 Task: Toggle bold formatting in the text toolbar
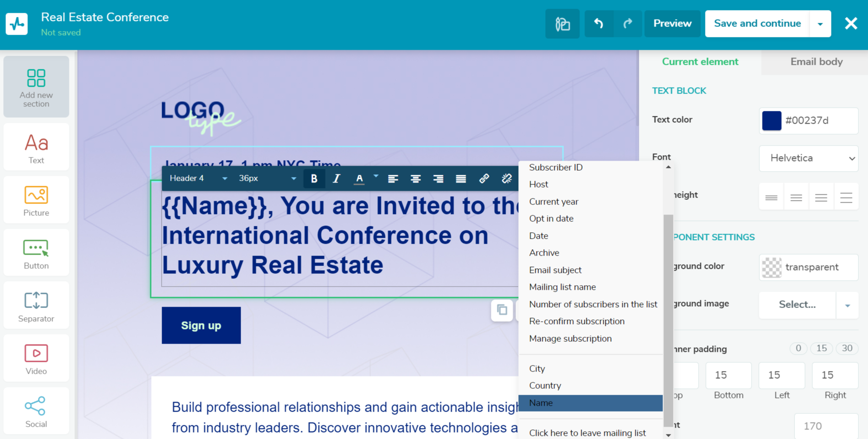click(314, 178)
